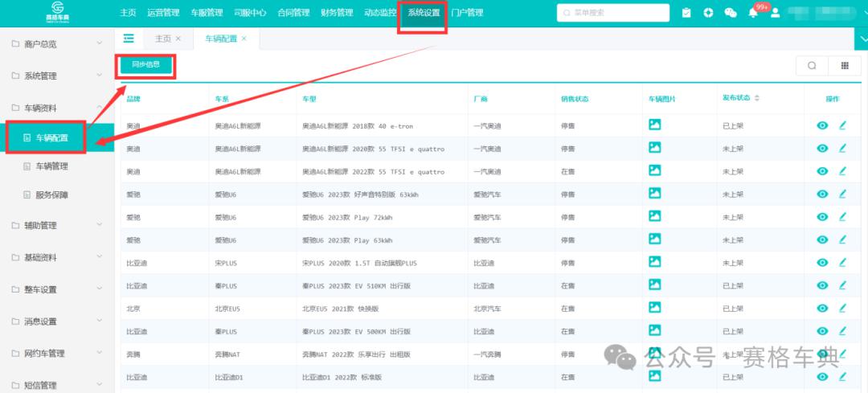Click the user profile icon in header
Image resolution: width=868 pixels, height=393 pixels.
(x=775, y=13)
